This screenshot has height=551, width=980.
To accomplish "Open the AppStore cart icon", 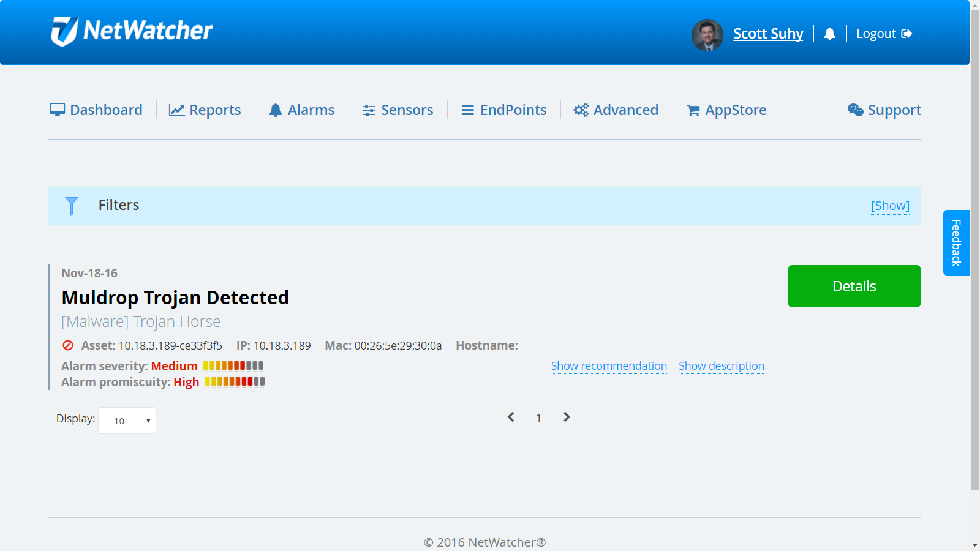I will (x=693, y=110).
